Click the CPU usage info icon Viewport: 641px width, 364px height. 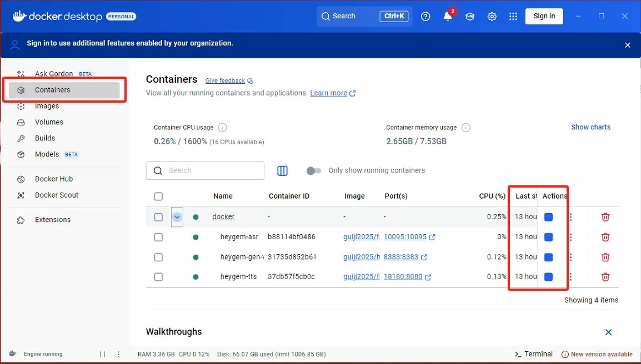click(x=222, y=128)
